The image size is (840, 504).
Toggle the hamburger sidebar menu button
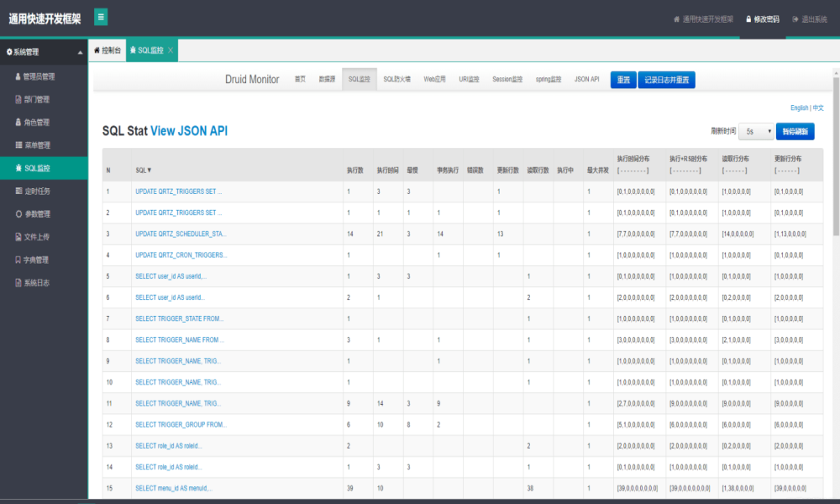click(x=101, y=17)
